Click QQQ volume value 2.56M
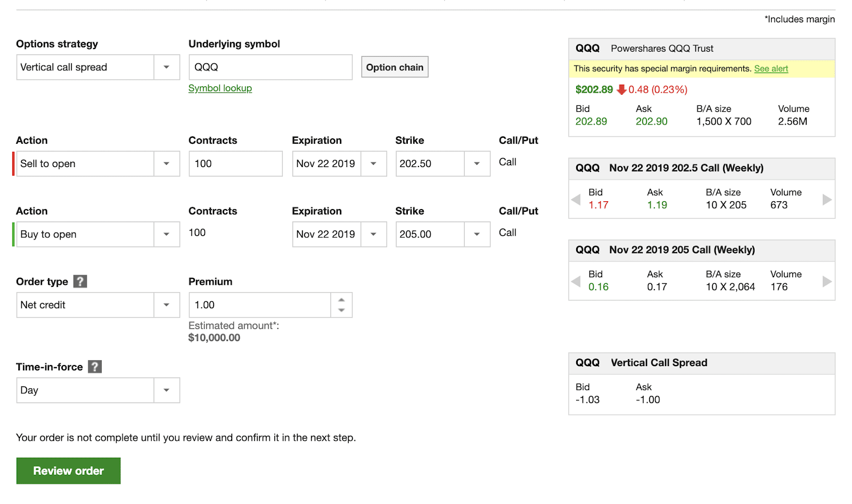Image resolution: width=852 pixels, height=504 pixels. 792,121
